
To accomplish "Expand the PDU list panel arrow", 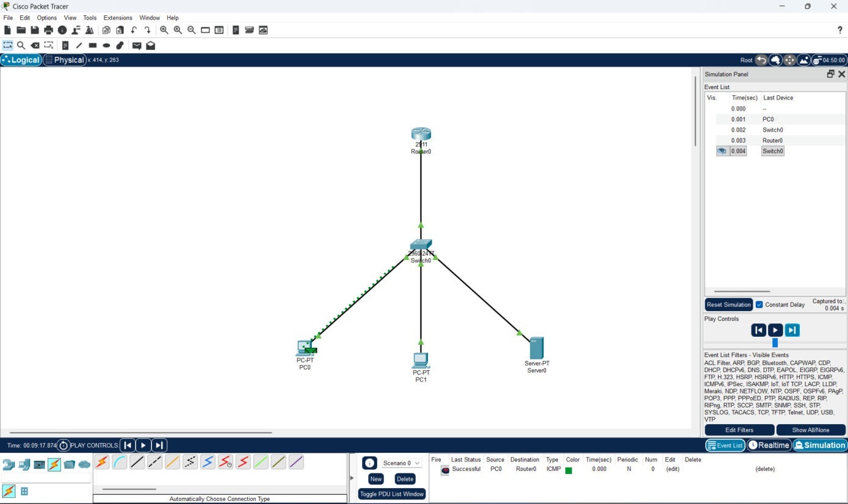I will (x=352, y=478).
